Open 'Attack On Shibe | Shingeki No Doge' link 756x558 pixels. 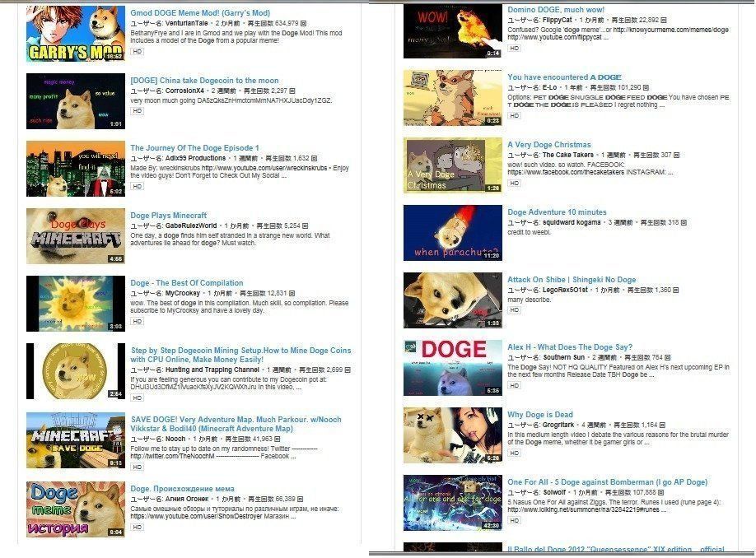point(572,280)
